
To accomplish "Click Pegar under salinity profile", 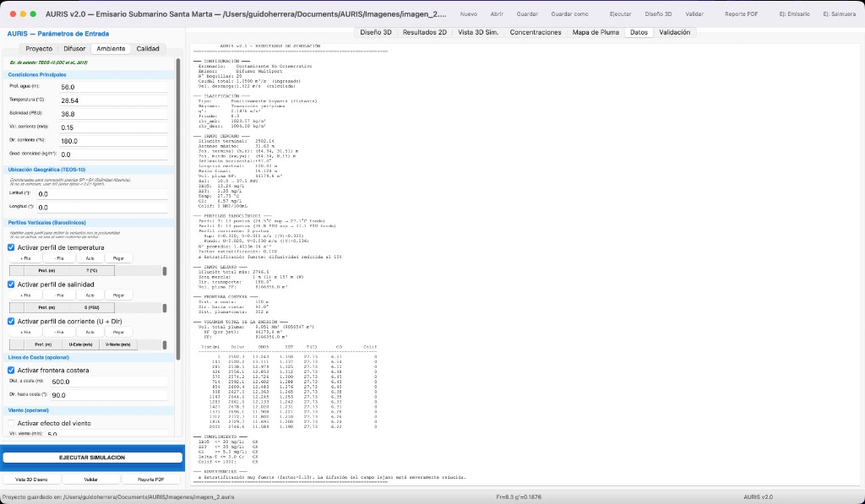I will click(x=118, y=295).
